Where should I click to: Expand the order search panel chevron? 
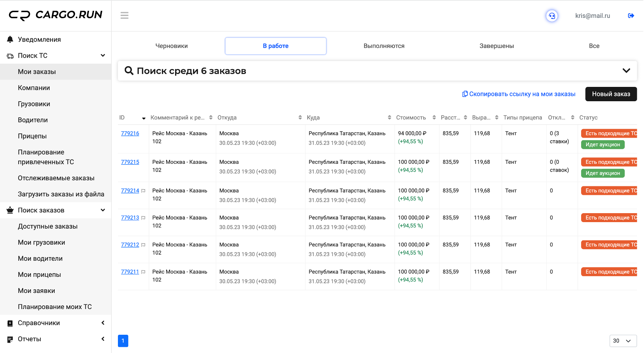[x=626, y=70]
